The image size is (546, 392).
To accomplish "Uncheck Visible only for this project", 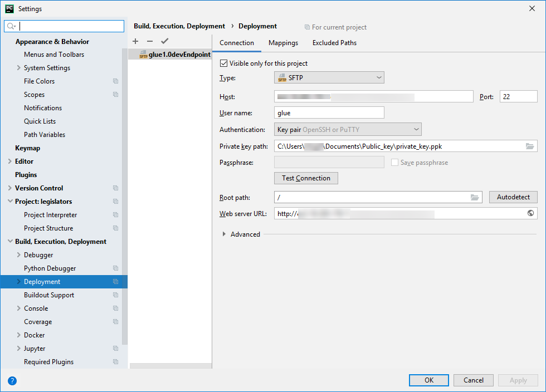I will (x=223, y=63).
